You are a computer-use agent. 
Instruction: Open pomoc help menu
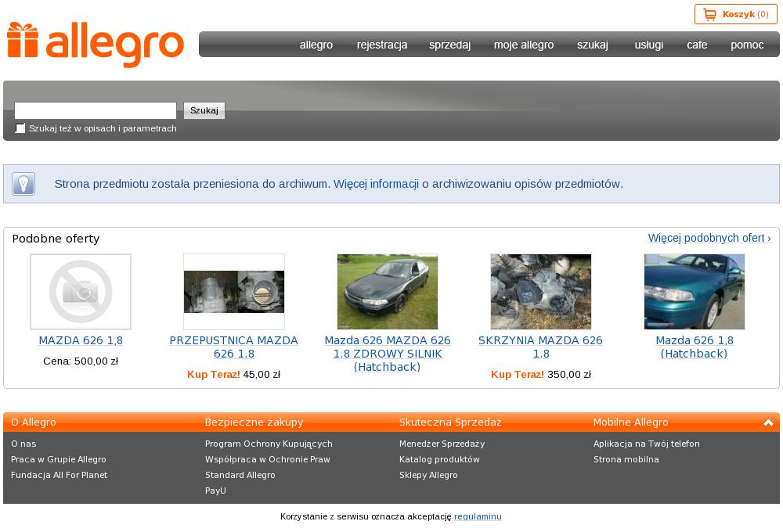(747, 45)
